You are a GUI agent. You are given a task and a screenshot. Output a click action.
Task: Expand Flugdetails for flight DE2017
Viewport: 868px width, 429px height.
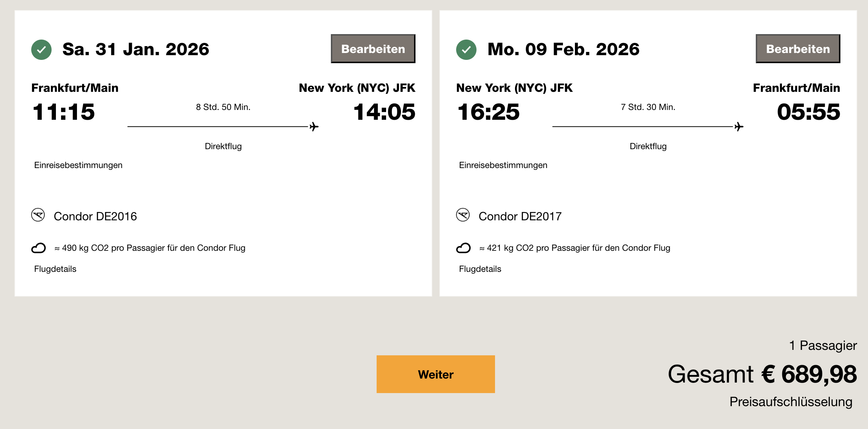click(x=480, y=269)
